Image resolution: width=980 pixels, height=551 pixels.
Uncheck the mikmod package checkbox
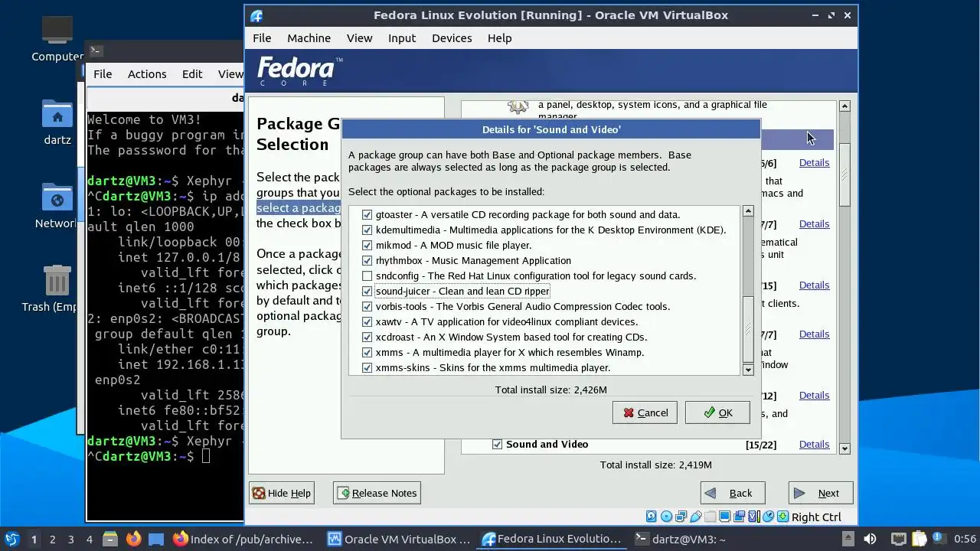click(367, 246)
